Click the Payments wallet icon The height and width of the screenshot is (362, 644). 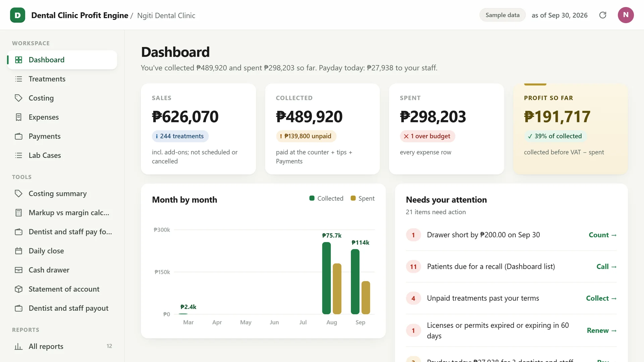coord(19,136)
